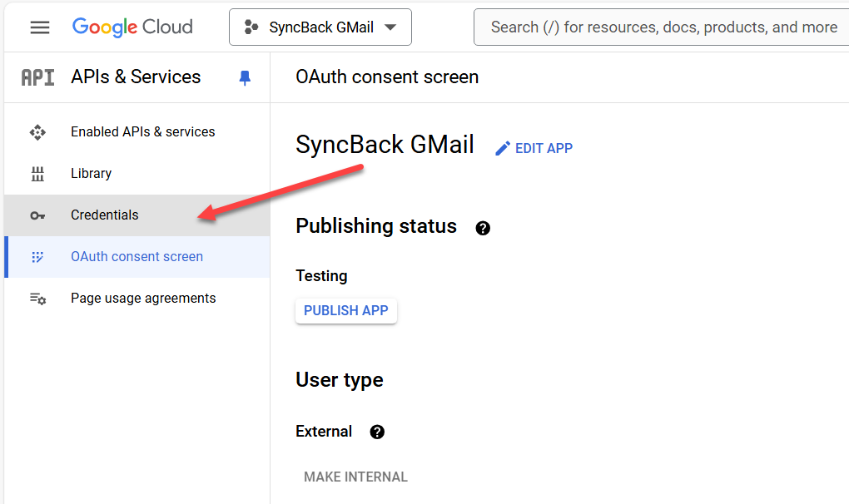Open the Library menu item
Screen dimensions: 849x504
[x=137, y=174]
